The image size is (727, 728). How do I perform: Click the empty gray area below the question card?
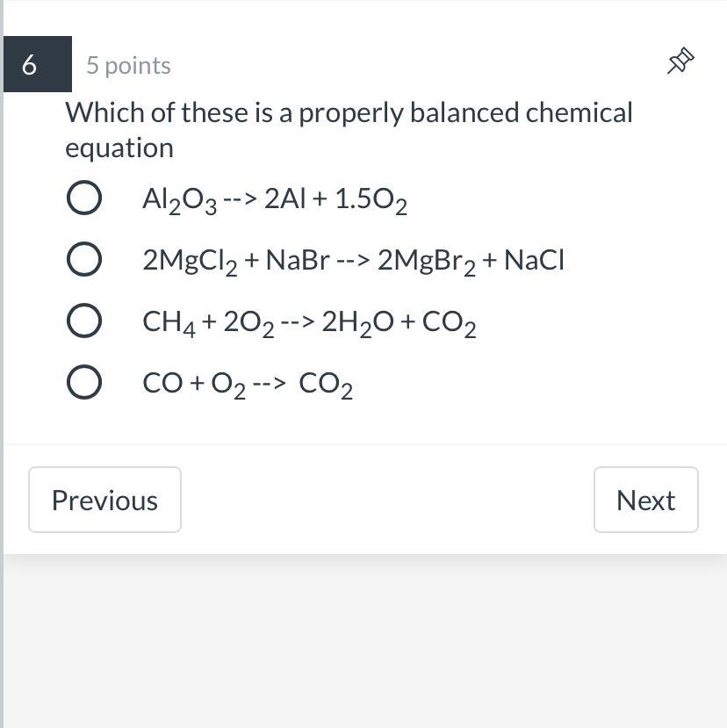click(x=363, y=641)
